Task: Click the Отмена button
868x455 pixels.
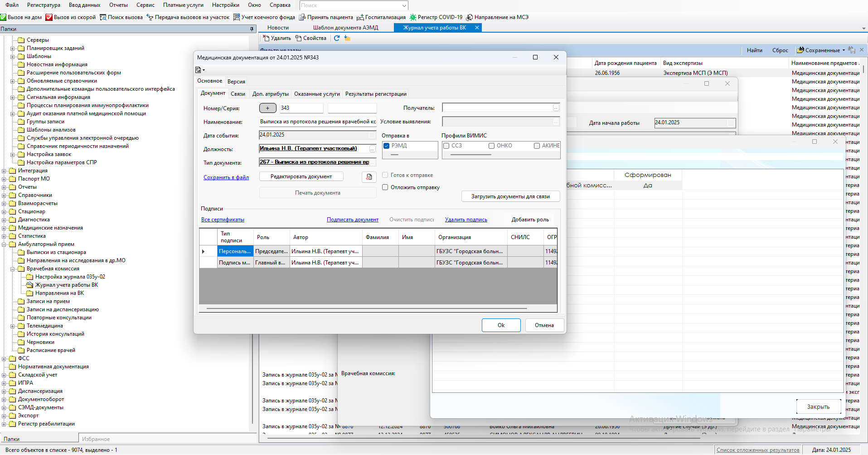Action: pyautogui.click(x=544, y=325)
